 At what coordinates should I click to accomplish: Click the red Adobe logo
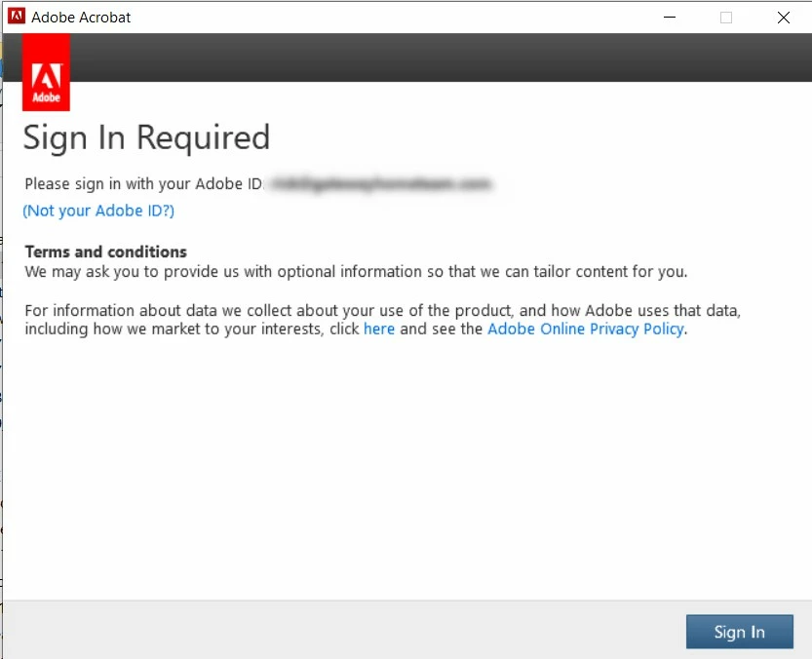click(x=46, y=72)
